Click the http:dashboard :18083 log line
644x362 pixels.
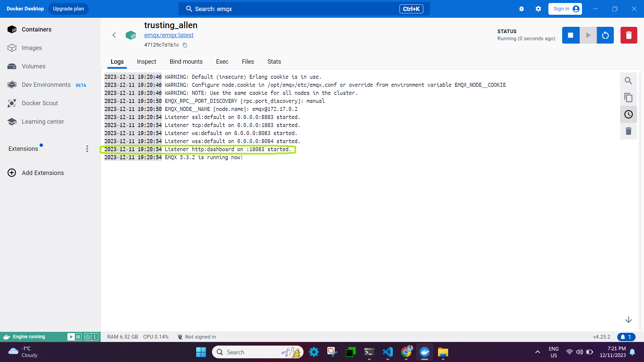198,149
